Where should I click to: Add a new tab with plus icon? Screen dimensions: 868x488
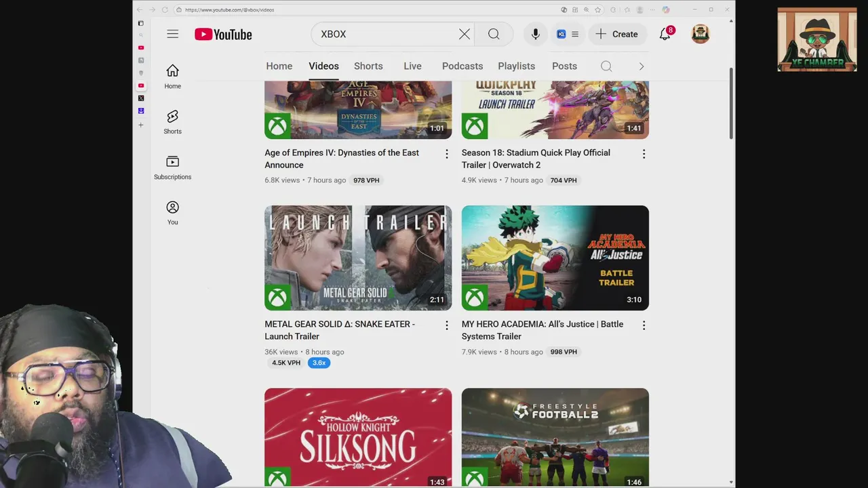click(141, 125)
